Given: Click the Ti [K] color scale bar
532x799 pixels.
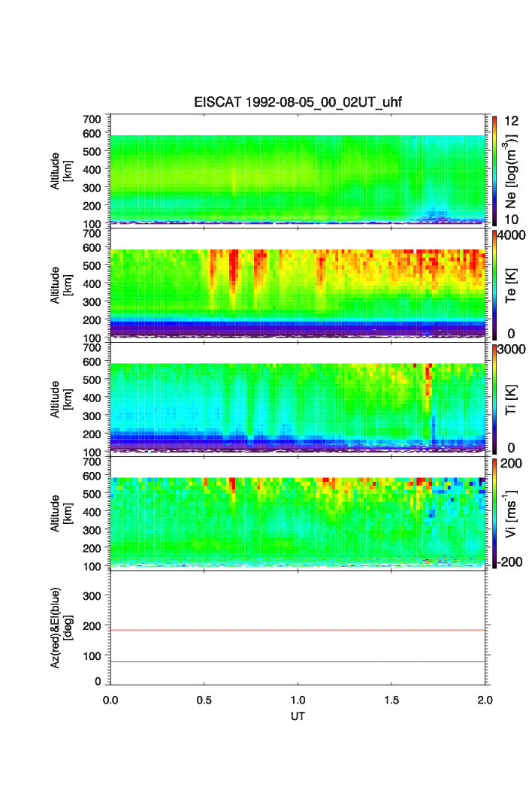Looking at the screenshot, I should [x=494, y=399].
